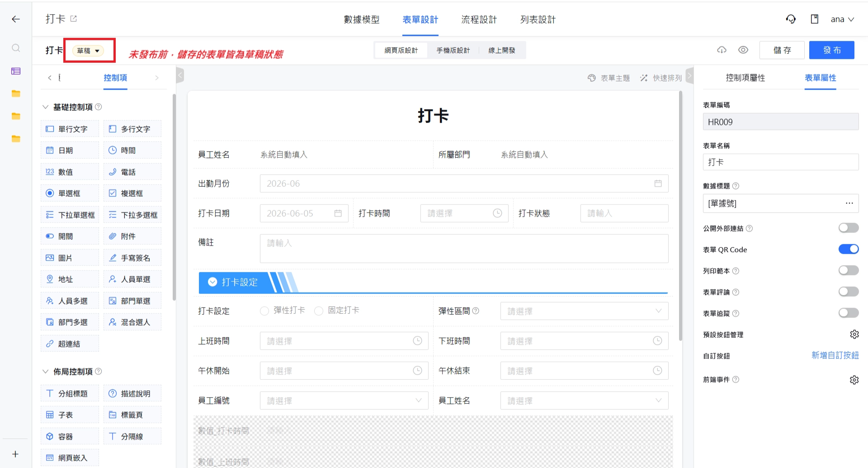Click the customer support headset icon
Viewport: 868px width, 468px height.
(x=791, y=19)
